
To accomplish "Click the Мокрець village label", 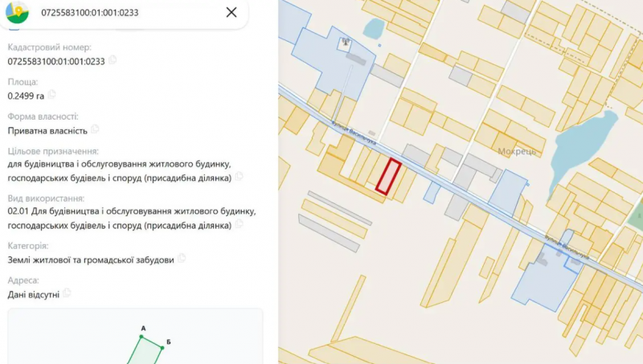I will [x=517, y=152].
